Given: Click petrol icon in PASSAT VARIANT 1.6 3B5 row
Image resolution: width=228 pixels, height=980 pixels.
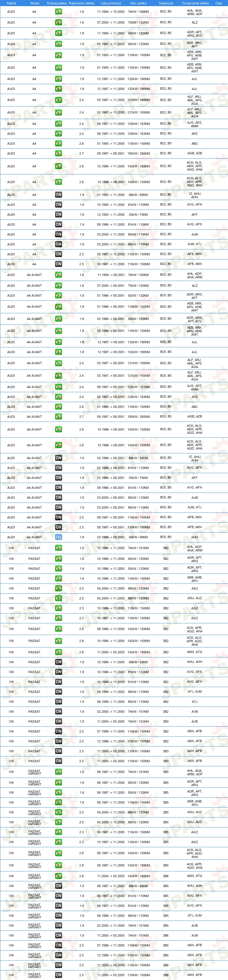Looking at the screenshot, I should coord(58,772).
